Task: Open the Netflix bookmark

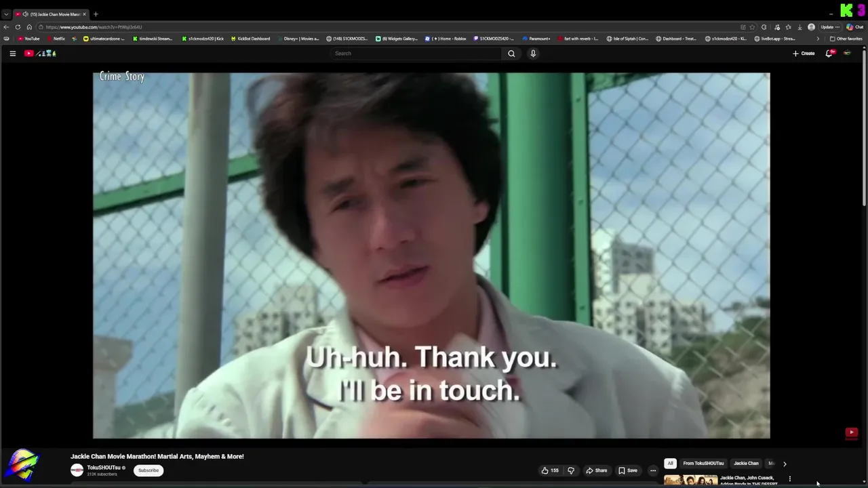Action: tap(56, 39)
